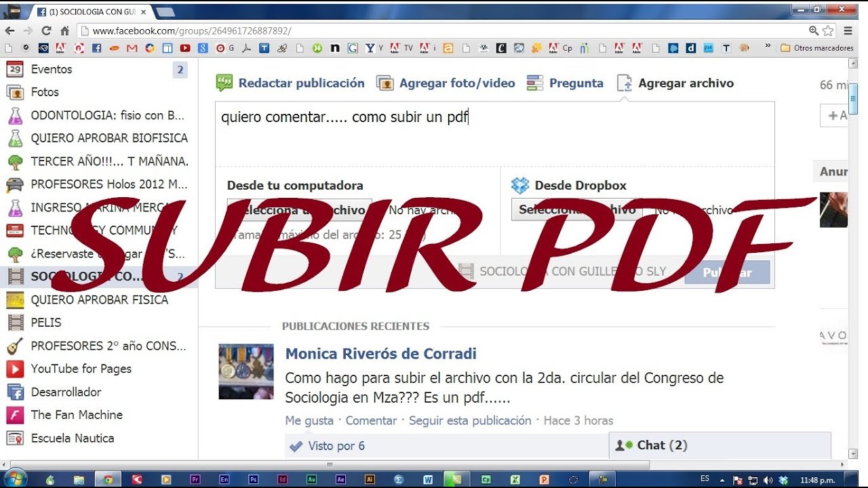The width and height of the screenshot is (868, 488).
Task: Open the ODONTOLOGIA fisio group
Action: 107,115
